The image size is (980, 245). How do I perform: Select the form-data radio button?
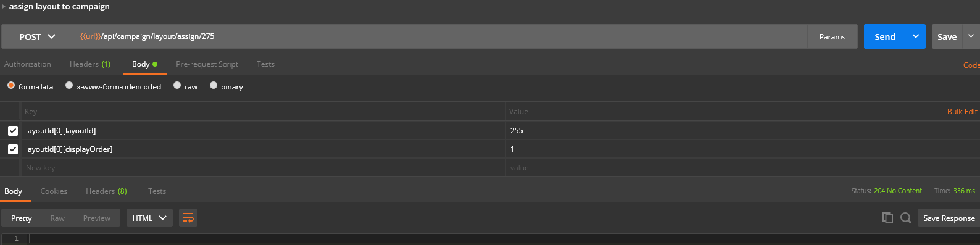click(x=11, y=86)
